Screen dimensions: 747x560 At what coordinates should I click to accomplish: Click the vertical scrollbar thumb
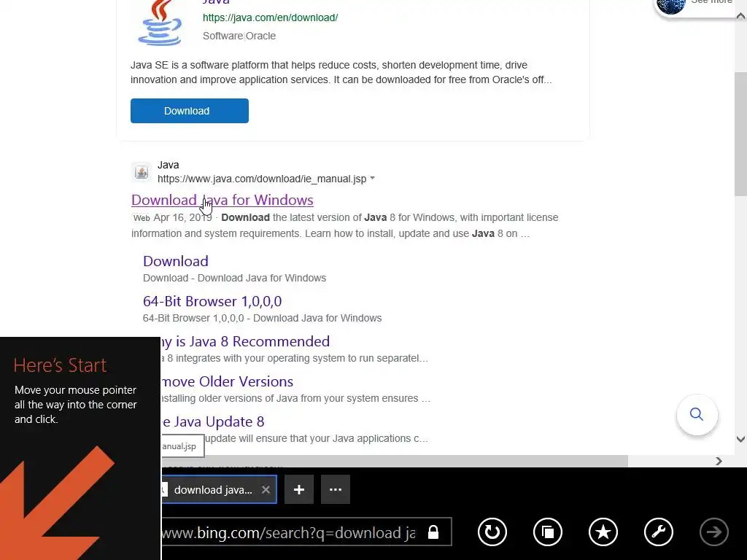click(741, 134)
